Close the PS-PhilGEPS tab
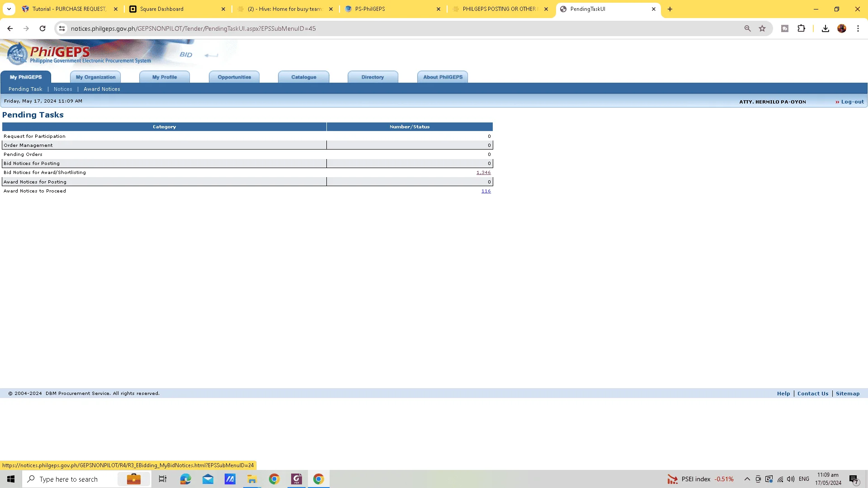 tap(439, 9)
